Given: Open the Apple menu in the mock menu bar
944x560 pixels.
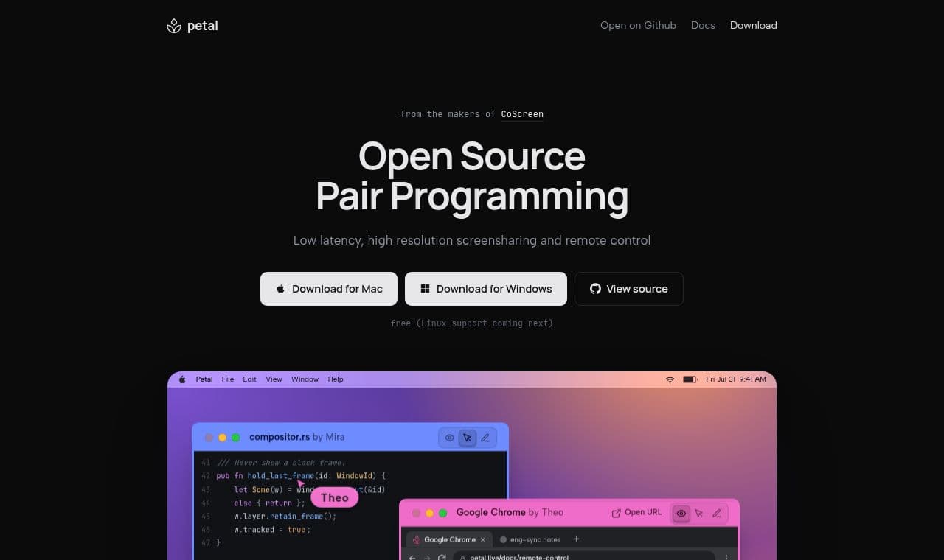Looking at the screenshot, I should (x=182, y=379).
